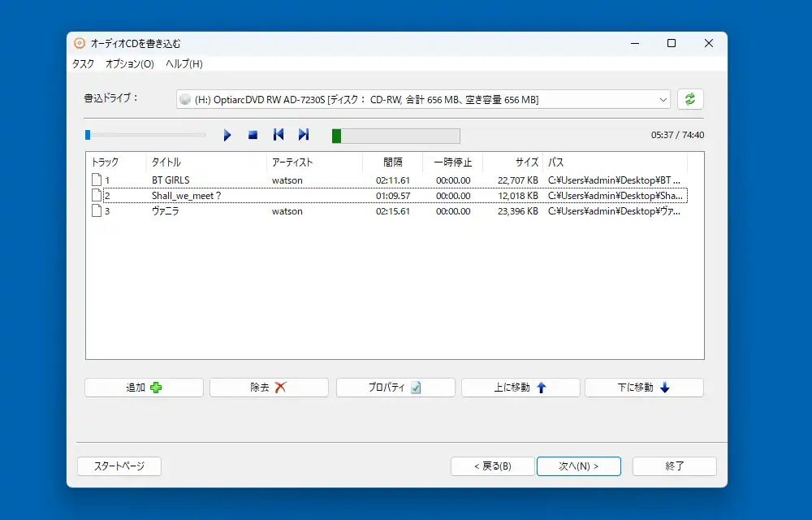
Task: Sort list by タイトル column header
Action: [x=206, y=162]
